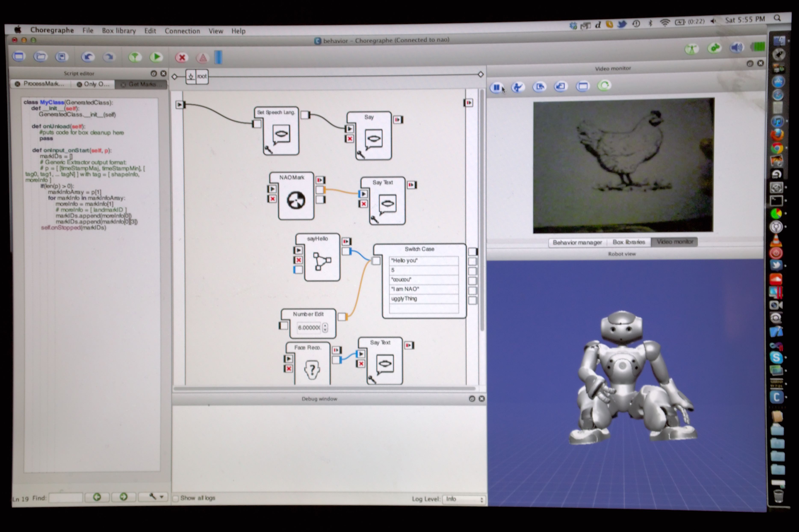Click the Find text input field
This screenshot has width=799, height=532.
[x=66, y=498]
